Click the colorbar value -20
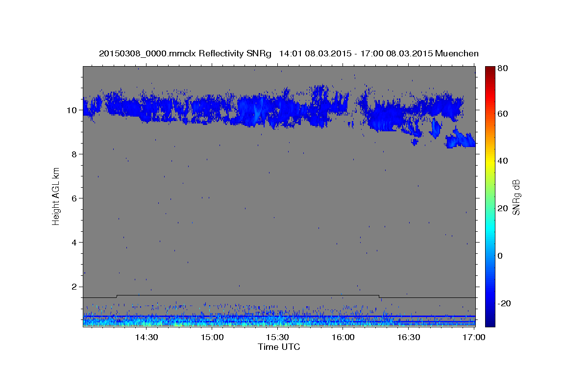Screen dimensions: 588x392 (504, 303)
